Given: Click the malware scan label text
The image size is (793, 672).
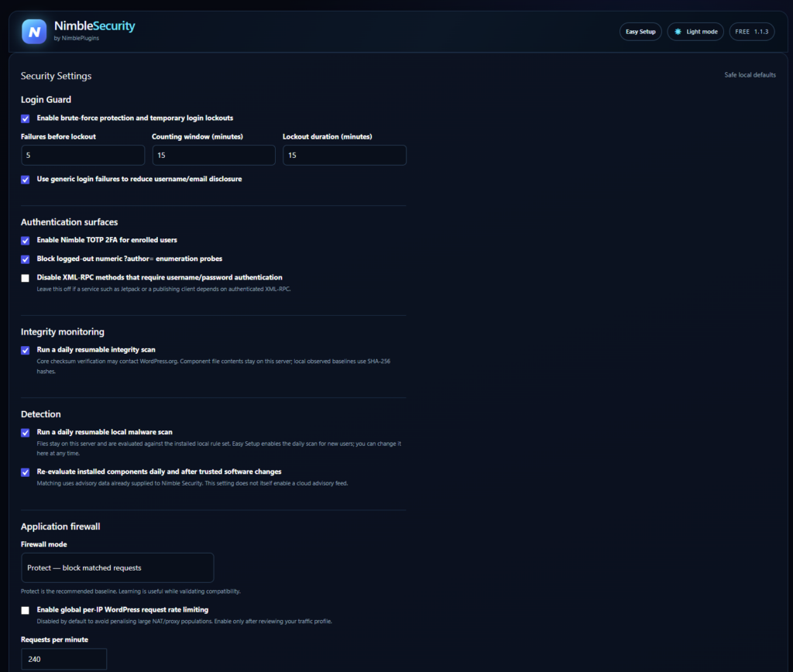Looking at the screenshot, I should [x=105, y=432].
